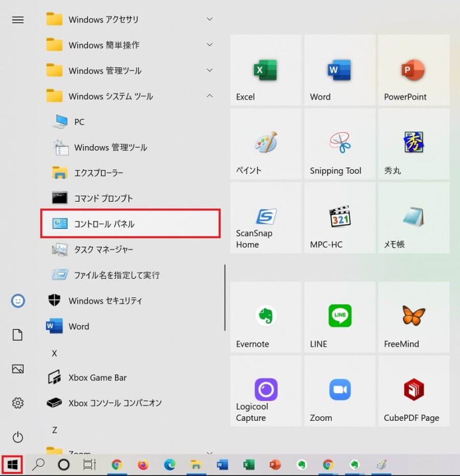This screenshot has width=460, height=476.
Task: Switch to Word on the taskbar
Action: pyautogui.click(x=223, y=465)
